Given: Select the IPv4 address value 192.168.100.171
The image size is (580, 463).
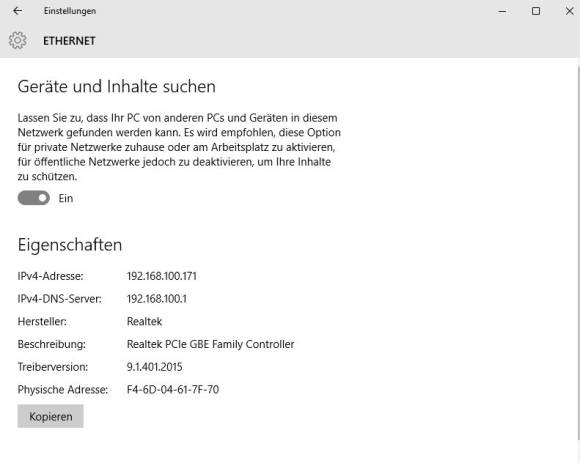Looking at the screenshot, I should pyautogui.click(x=162, y=276).
